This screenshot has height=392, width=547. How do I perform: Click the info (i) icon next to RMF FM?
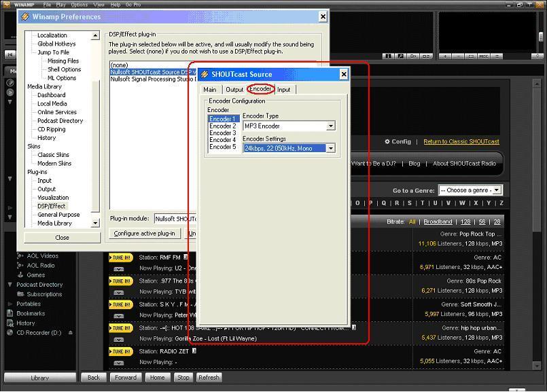tap(186, 257)
